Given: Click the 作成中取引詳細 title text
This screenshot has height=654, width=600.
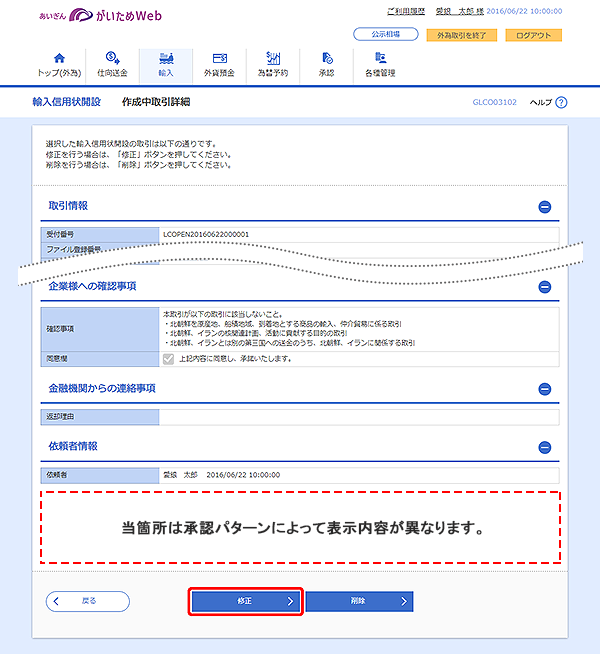Looking at the screenshot, I should click(156, 102).
